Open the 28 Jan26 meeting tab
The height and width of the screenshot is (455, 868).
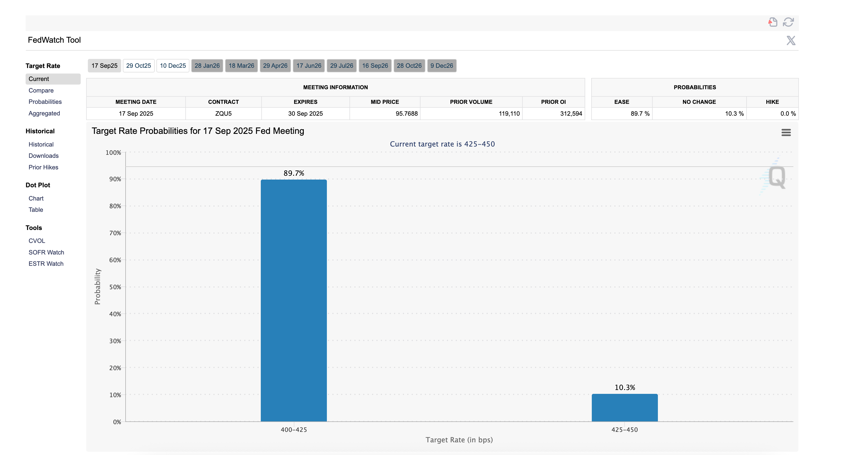[207, 66]
